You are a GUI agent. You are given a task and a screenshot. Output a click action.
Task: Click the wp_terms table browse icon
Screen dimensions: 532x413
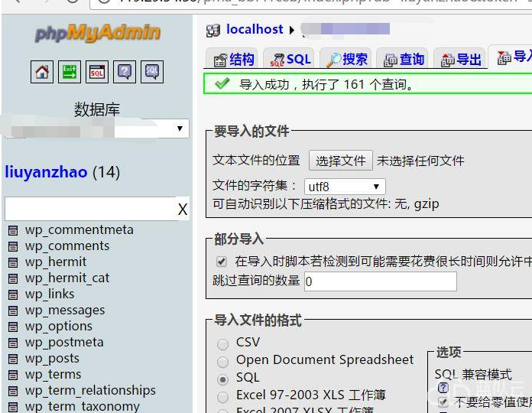coord(13,375)
